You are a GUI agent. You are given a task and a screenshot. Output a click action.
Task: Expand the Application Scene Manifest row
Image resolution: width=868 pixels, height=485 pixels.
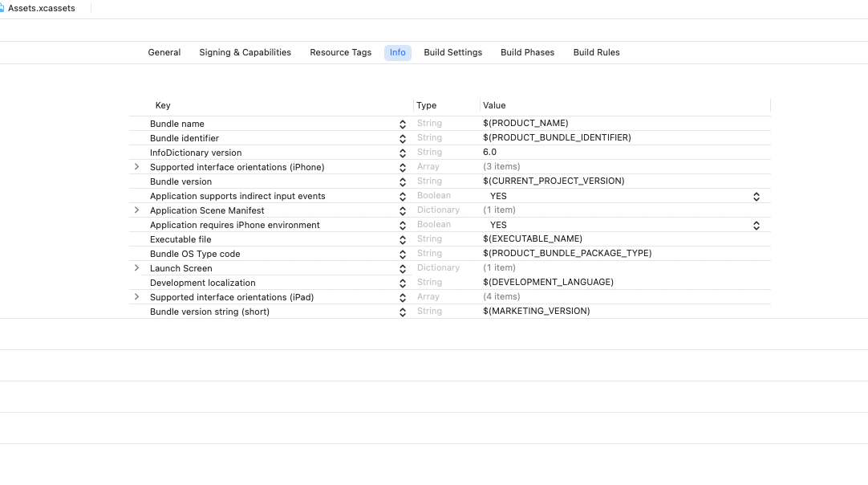136,210
